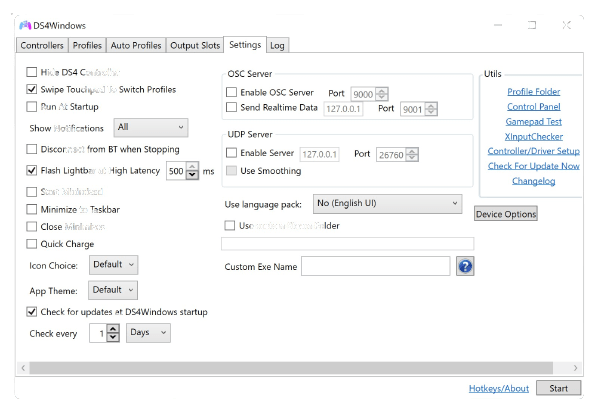The width and height of the screenshot is (601, 415).
Task: Click the Device Options button
Action: coord(506,214)
